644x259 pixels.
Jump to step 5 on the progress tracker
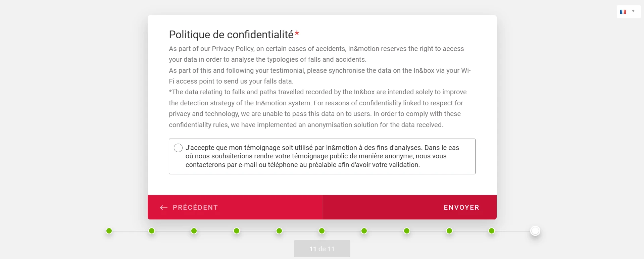pos(279,231)
